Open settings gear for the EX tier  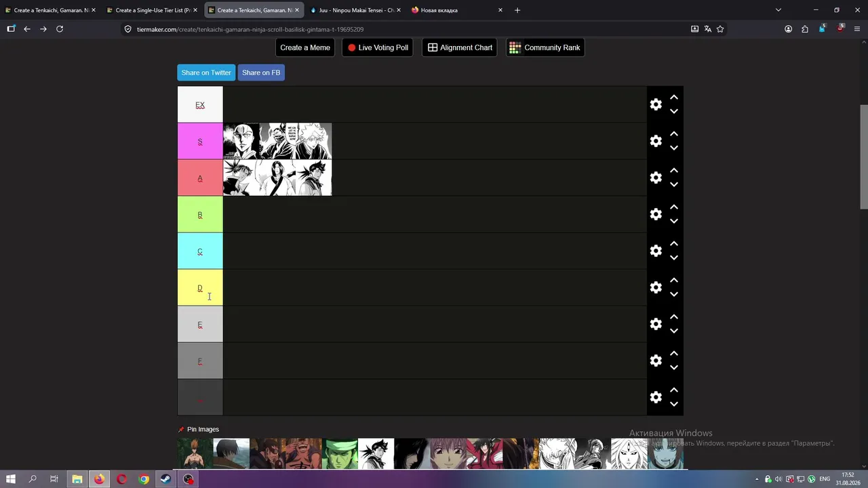[x=656, y=104]
